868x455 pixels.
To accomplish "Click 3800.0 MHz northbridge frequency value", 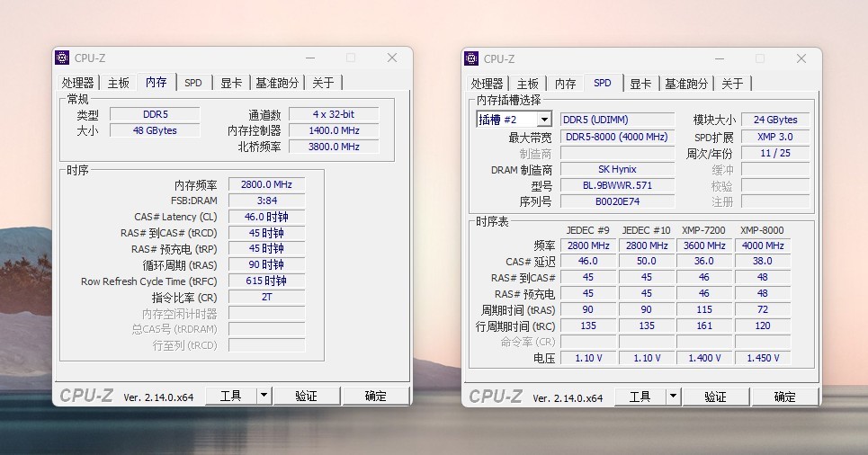I will click(x=334, y=147).
